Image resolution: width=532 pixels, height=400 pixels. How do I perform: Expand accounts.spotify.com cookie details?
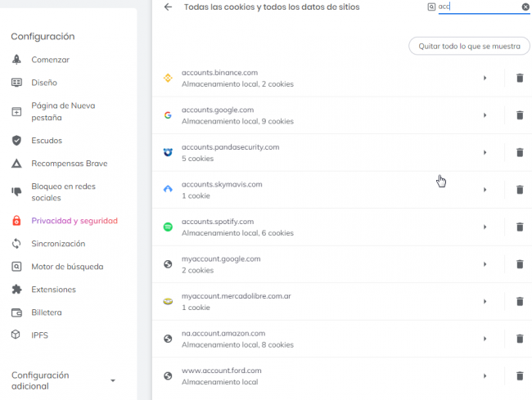point(485,227)
